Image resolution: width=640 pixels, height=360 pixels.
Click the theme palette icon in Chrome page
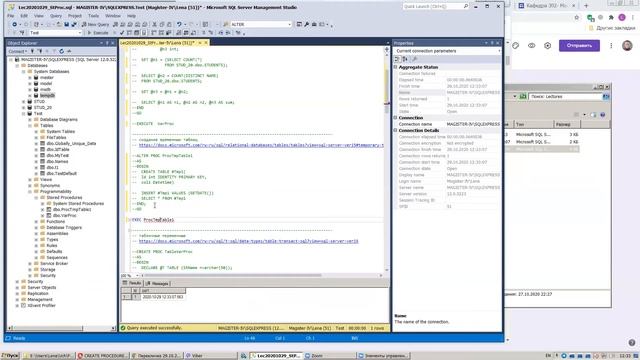[516, 46]
